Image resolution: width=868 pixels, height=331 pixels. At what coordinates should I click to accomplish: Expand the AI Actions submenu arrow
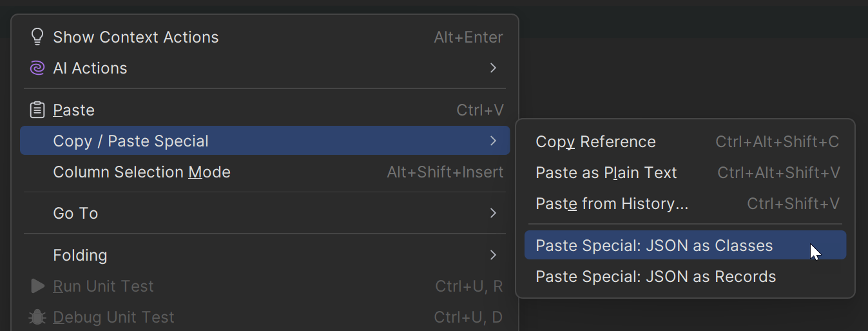click(x=493, y=68)
